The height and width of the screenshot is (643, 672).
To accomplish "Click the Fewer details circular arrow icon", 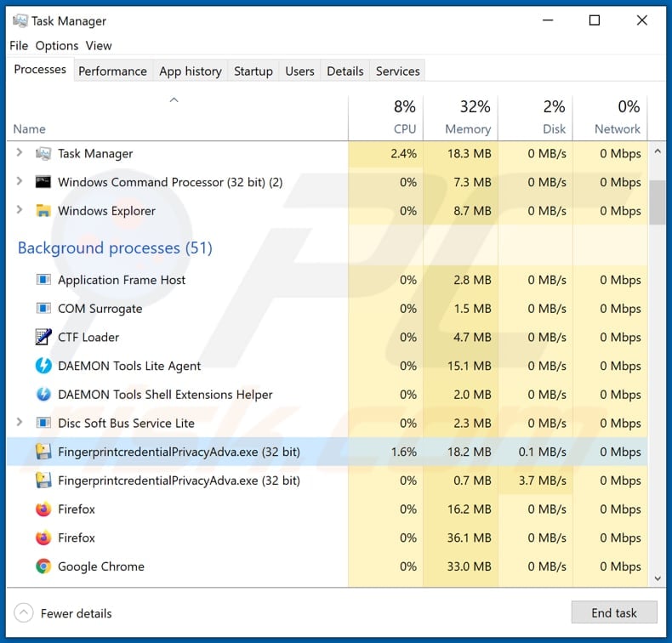I will (x=24, y=613).
